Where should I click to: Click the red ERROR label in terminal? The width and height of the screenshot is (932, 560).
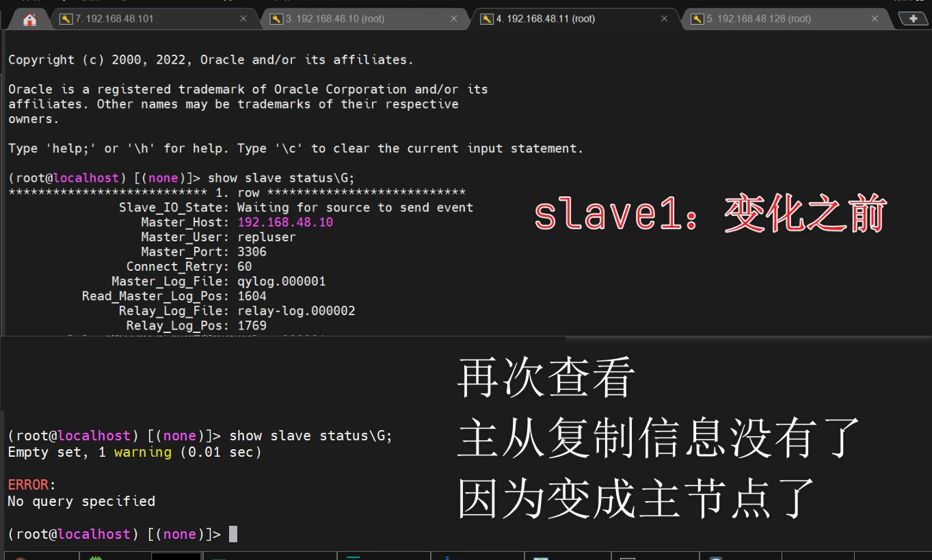click(x=28, y=485)
